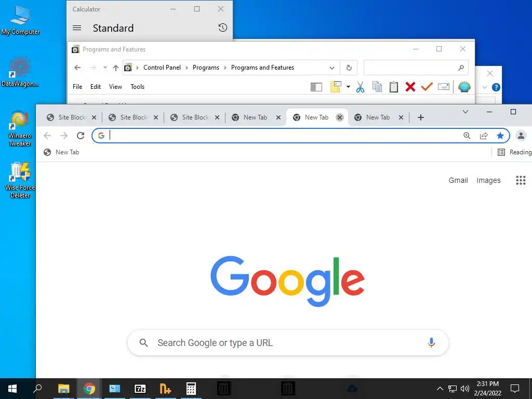The height and width of the screenshot is (399, 532).
Task: Click Chrome zoom magnifier icon in address bar
Action: click(467, 136)
